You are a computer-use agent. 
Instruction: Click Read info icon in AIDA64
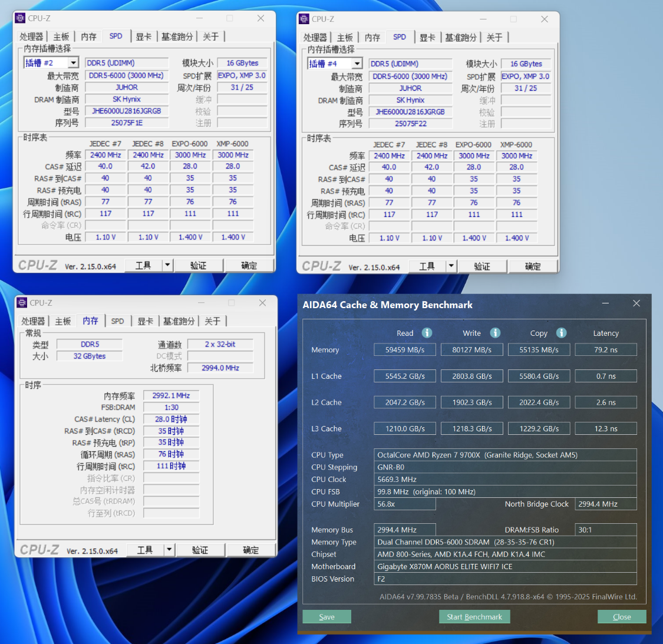pos(427,333)
